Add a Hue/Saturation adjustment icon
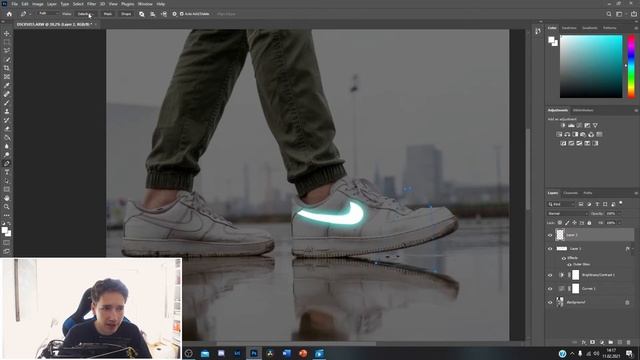 559,134
